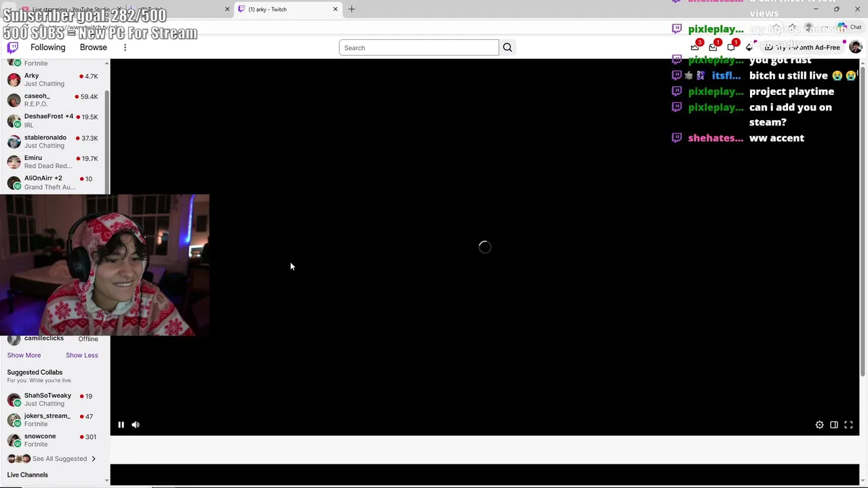Toggle fullscreen in the player
The height and width of the screenshot is (488, 868).
[x=848, y=425]
